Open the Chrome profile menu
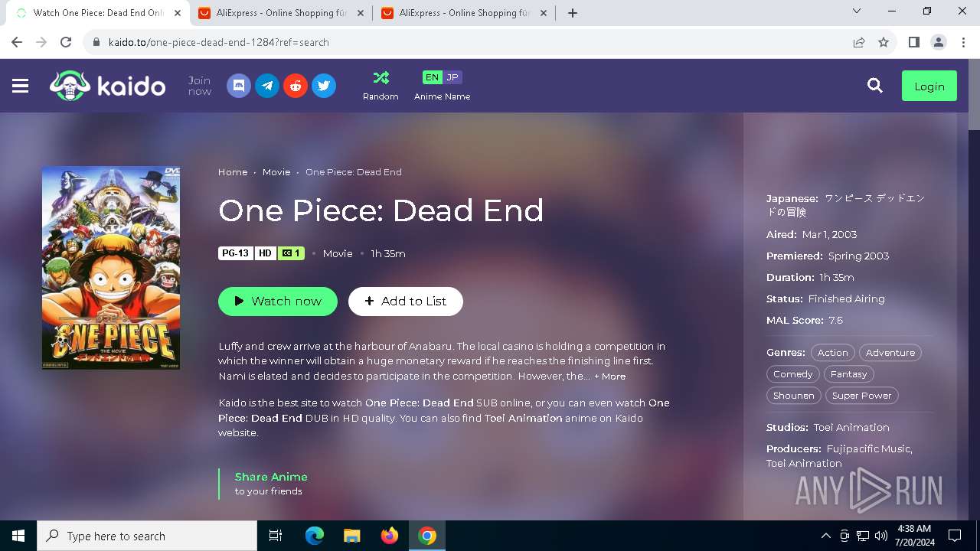Screen dimensions: 980x551 pos(938,42)
